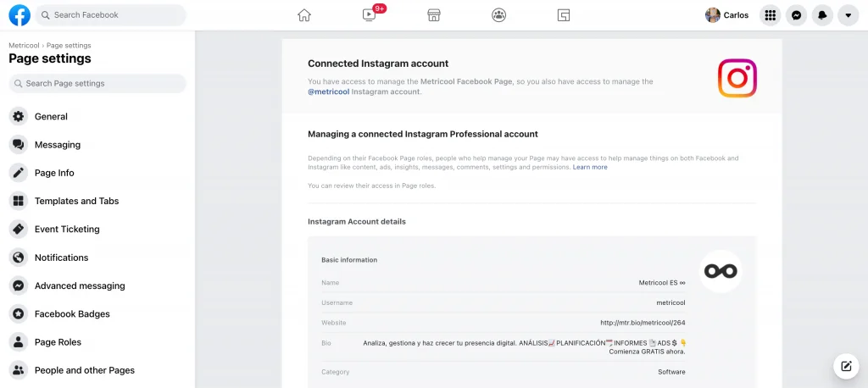Open the Home feed icon

(304, 15)
